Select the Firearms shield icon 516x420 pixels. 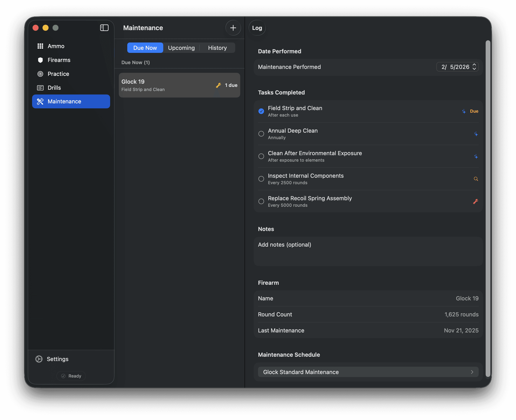point(40,60)
